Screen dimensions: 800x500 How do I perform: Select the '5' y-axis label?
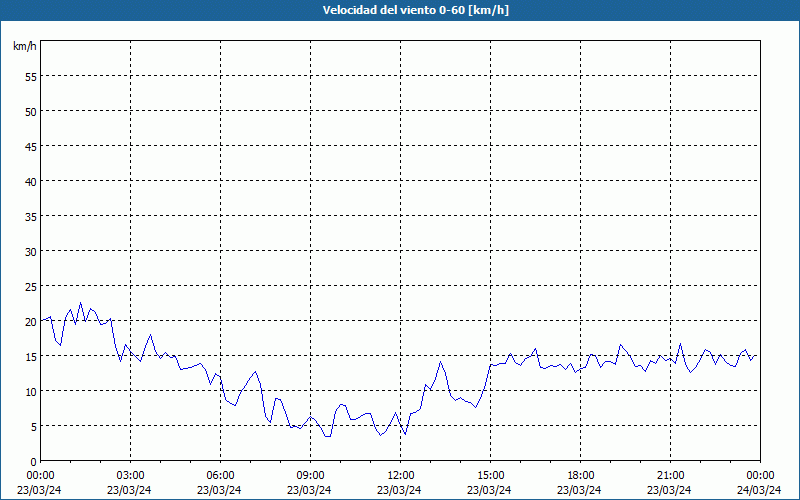(x=34, y=426)
